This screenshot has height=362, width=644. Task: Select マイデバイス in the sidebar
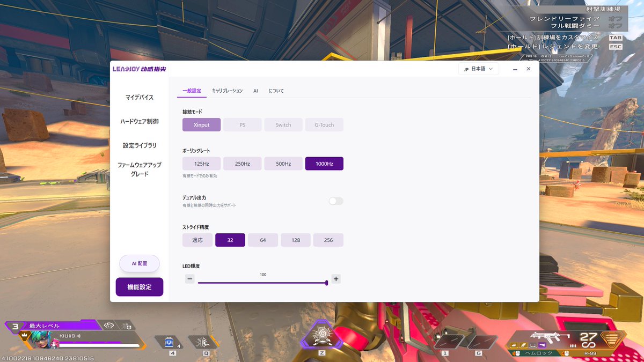click(140, 97)
